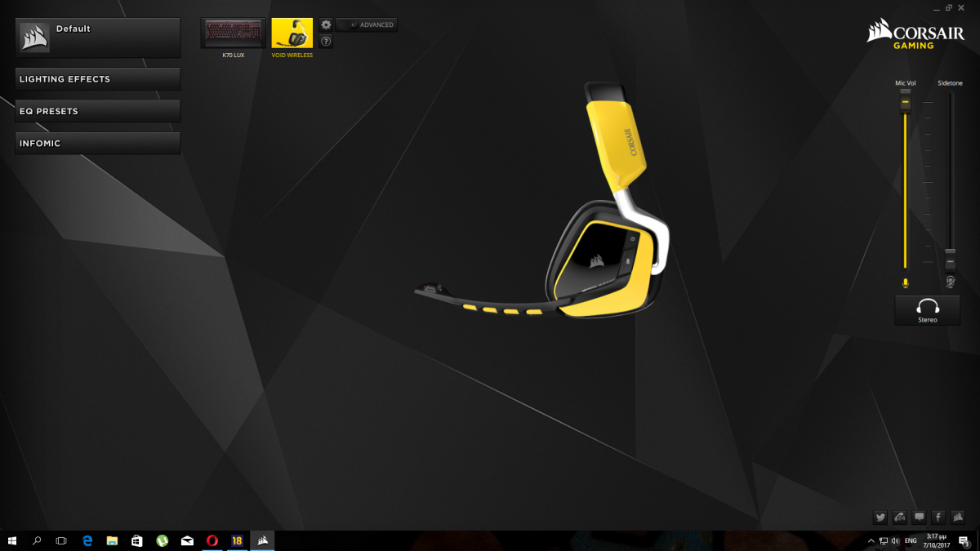Open taskbar search magnifier
Image resolution: width=980 pixels, height=551 pixels.
coord(37,540)
